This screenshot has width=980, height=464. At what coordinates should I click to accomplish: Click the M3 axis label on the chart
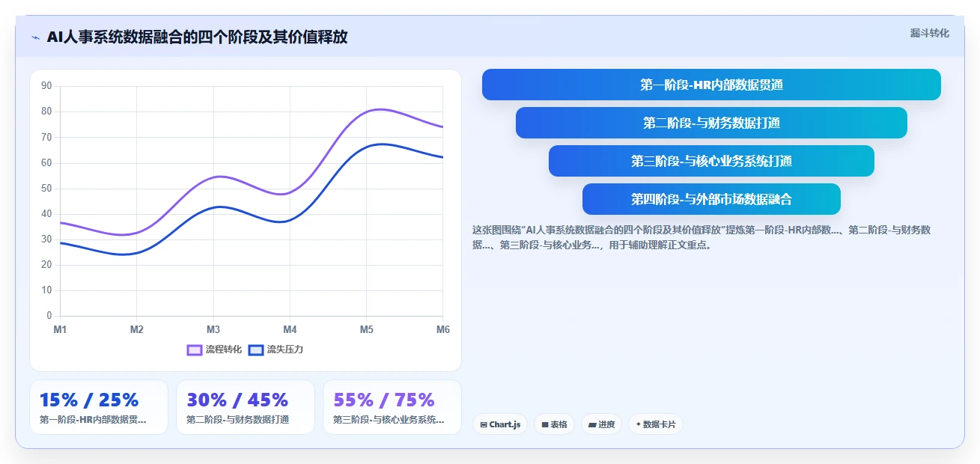click(x=213, y=329)
